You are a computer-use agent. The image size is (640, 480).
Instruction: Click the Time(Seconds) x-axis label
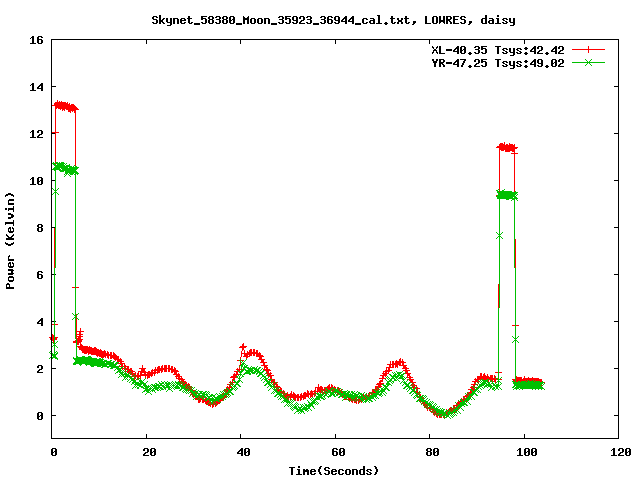coord(334,470)
